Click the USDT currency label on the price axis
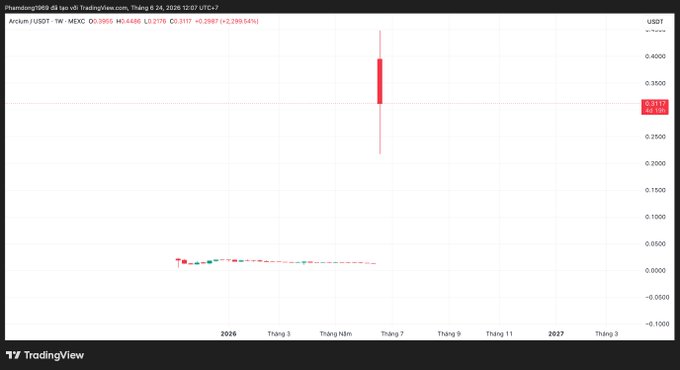Image resolution: width=680 pixels, height=370 pixels. click(x=655, y=22)
